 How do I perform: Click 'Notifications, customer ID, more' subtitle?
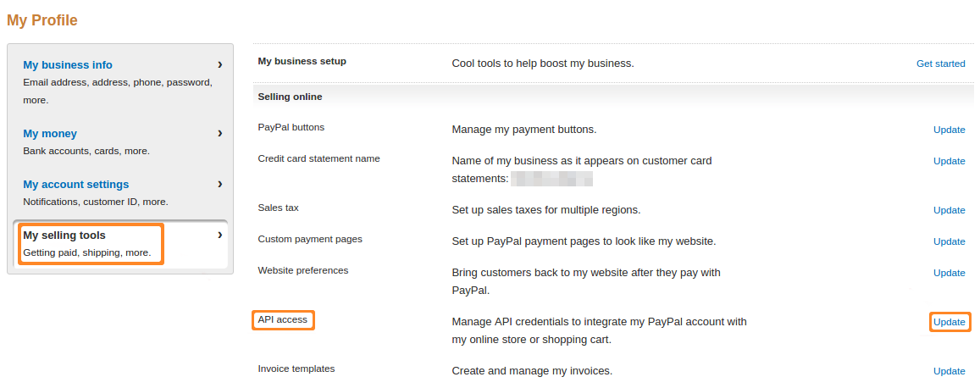click(x=96, y=202)
